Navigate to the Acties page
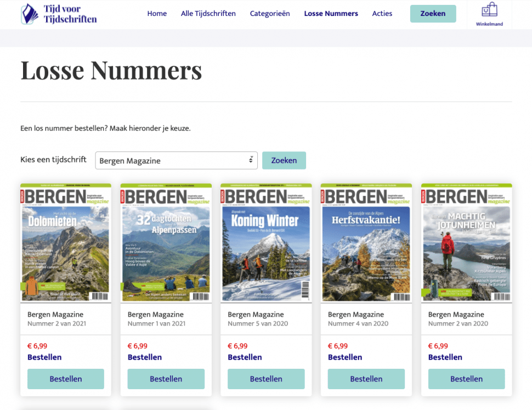The image size is (532, 410). [x=382, y=14]
